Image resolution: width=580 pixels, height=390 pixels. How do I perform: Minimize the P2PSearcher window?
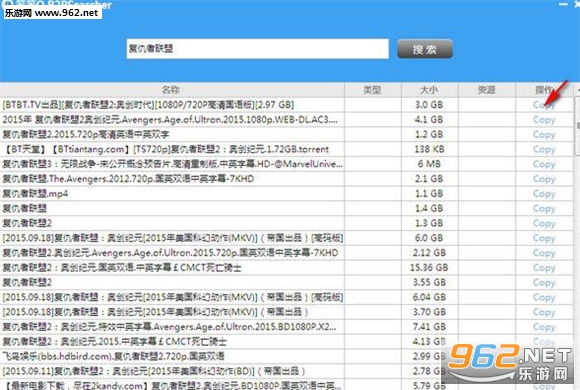(x=563, y=4)
